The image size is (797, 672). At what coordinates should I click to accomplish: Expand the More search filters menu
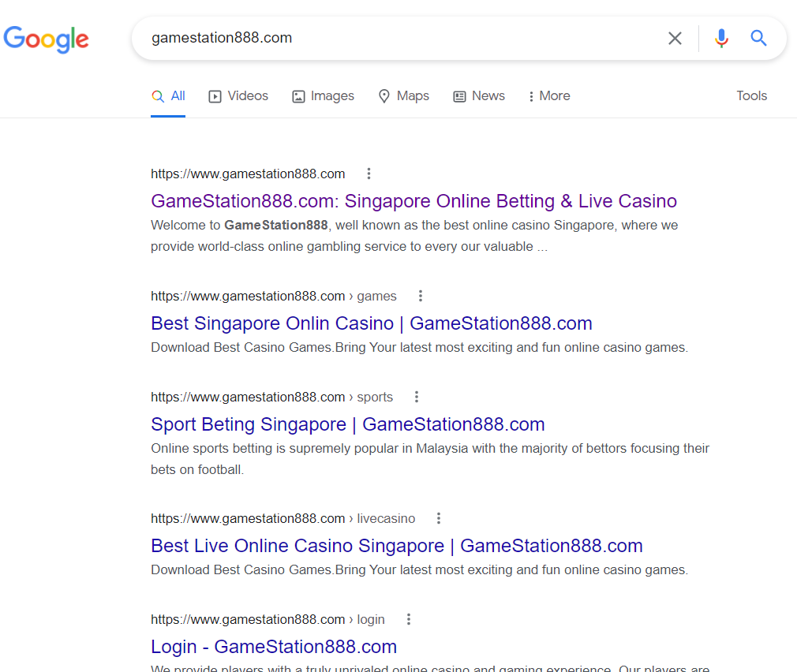[548, 95]
